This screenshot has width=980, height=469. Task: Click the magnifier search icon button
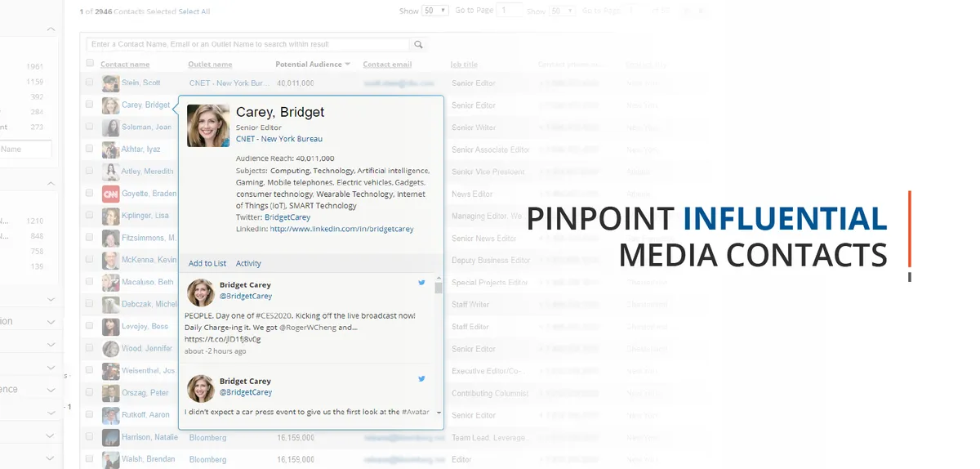click(418, 45)
